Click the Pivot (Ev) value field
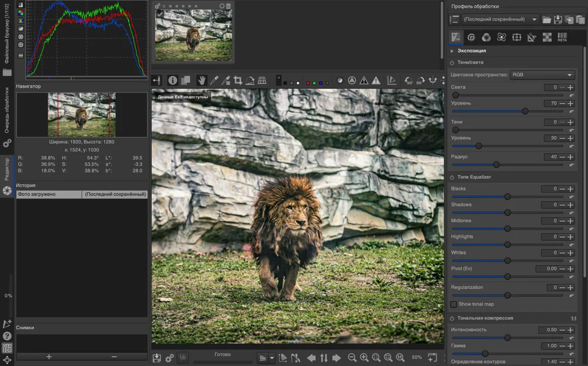This screenshot has height=366, width=588. click(x=547, y=268)
